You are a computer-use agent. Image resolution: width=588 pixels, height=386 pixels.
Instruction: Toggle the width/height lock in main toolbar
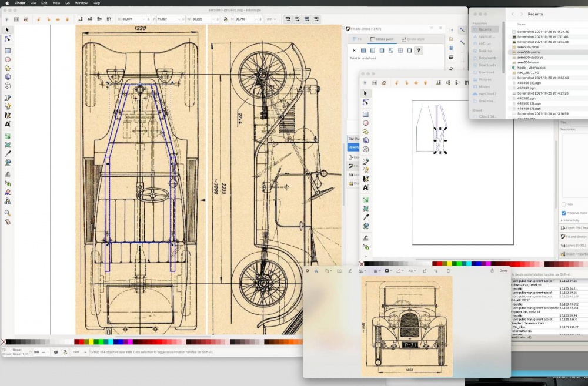point(225,19)
